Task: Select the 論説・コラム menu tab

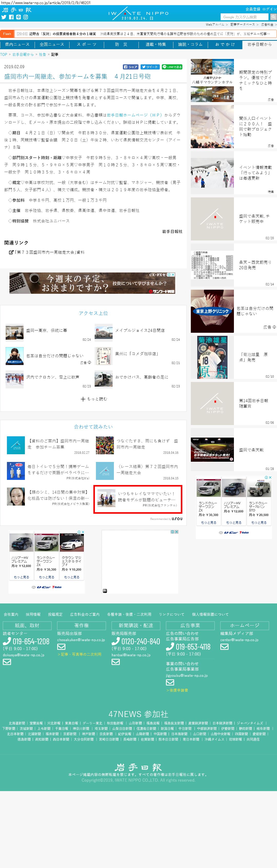Action: tap(190, 45)
